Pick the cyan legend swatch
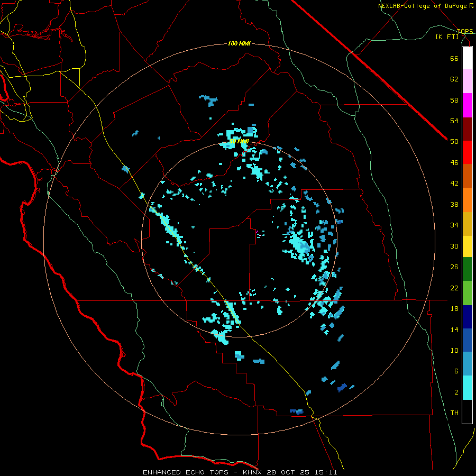 pyautogui.click(x=467, y=388)
